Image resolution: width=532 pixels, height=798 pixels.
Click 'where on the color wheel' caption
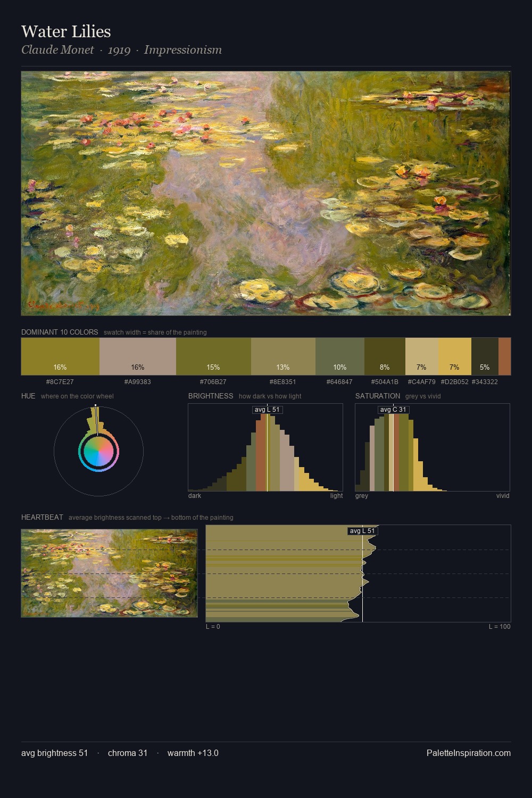click(x=77, y=396)
